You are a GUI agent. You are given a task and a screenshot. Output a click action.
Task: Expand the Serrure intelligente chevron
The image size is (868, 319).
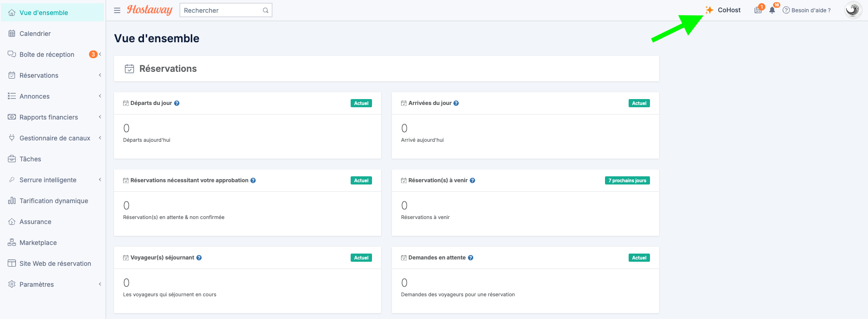click(100, 179)
